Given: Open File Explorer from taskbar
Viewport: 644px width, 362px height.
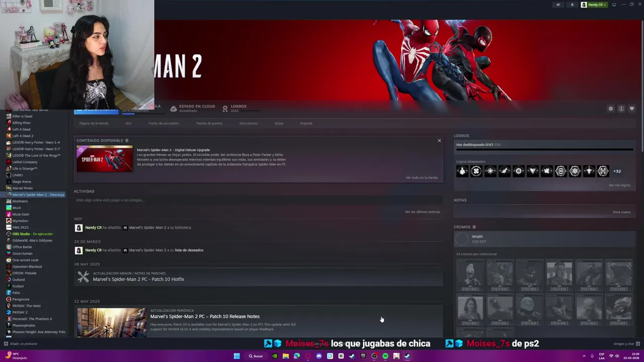Looking at the screenshot, I should [x=285, y=356].
